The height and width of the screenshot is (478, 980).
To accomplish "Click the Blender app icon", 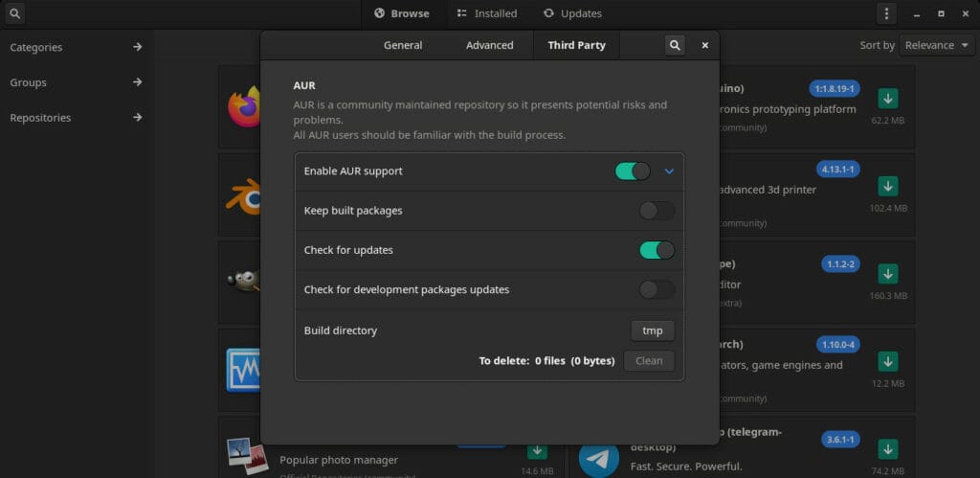I will tap(244, 195).
